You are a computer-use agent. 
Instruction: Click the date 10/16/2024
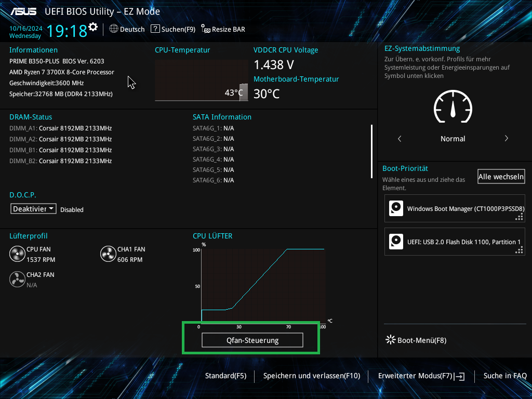click(x=26, y=29)
